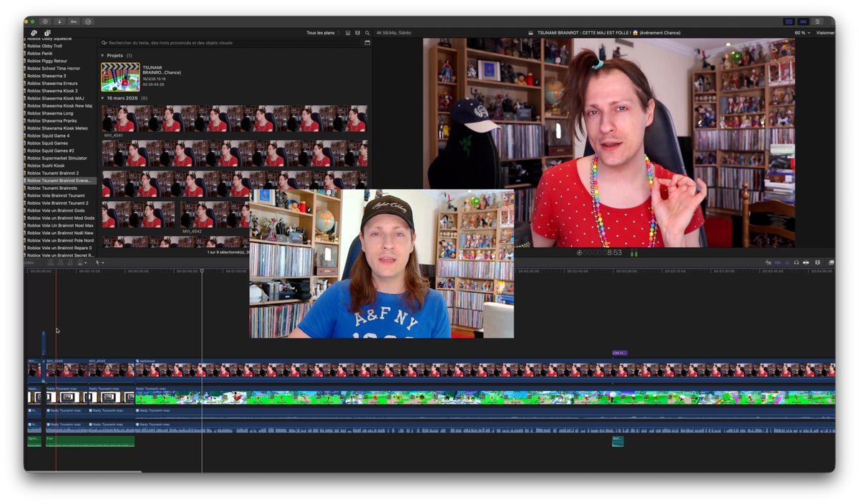
Task: Select 'Roblox School Time Horror' event
Action: pyautogui.click(x=53, y=69)
